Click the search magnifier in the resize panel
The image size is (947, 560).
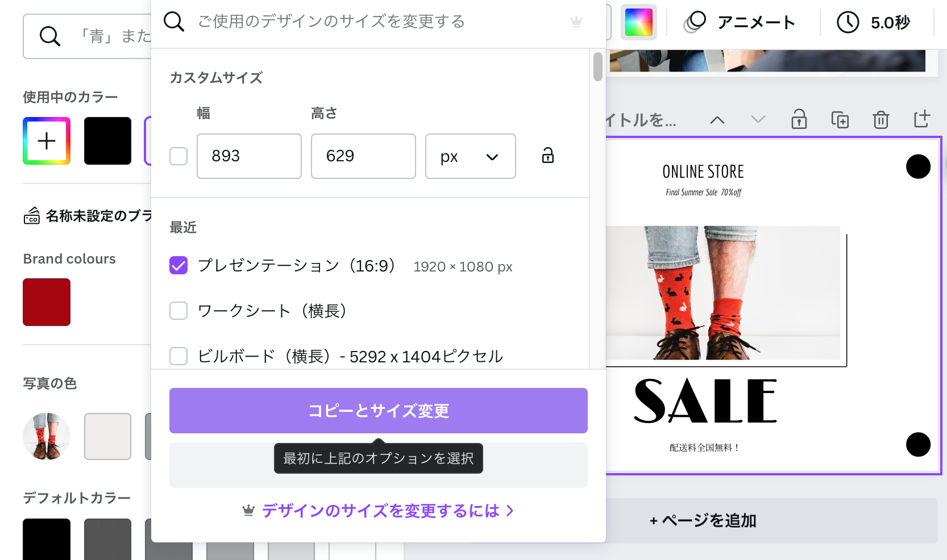[174, 22]
